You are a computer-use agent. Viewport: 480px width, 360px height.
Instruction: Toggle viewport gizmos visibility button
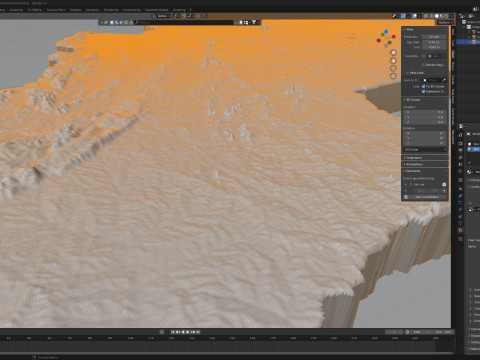(403, 16)
